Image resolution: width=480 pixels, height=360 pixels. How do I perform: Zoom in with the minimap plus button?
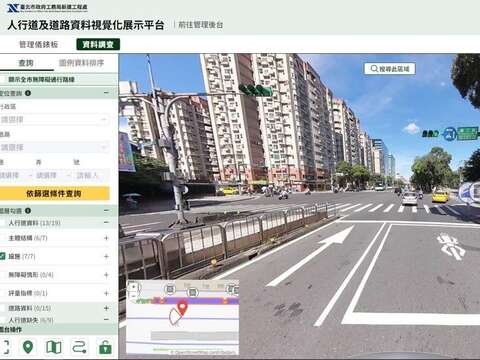point(134,287)
